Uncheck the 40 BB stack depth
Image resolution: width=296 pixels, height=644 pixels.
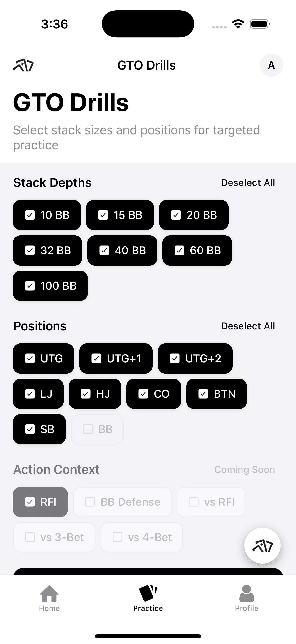tap(122, 251)
